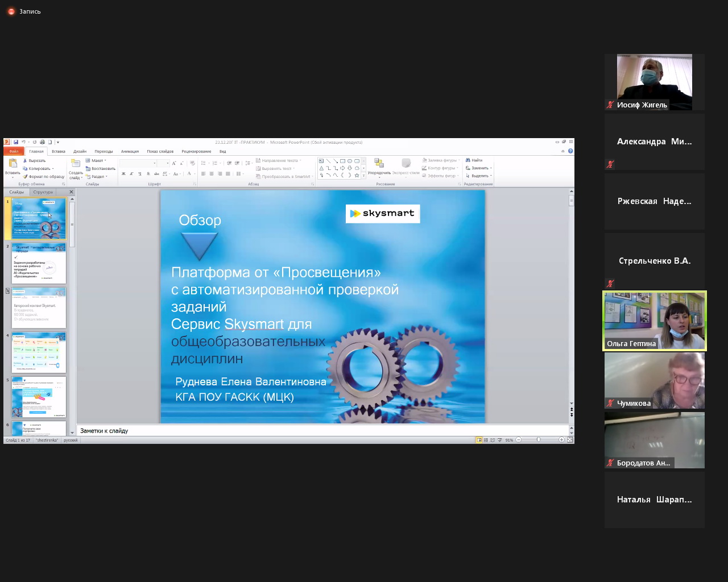
Task: Click the fit slide to window icon
Action: (570, 440)
